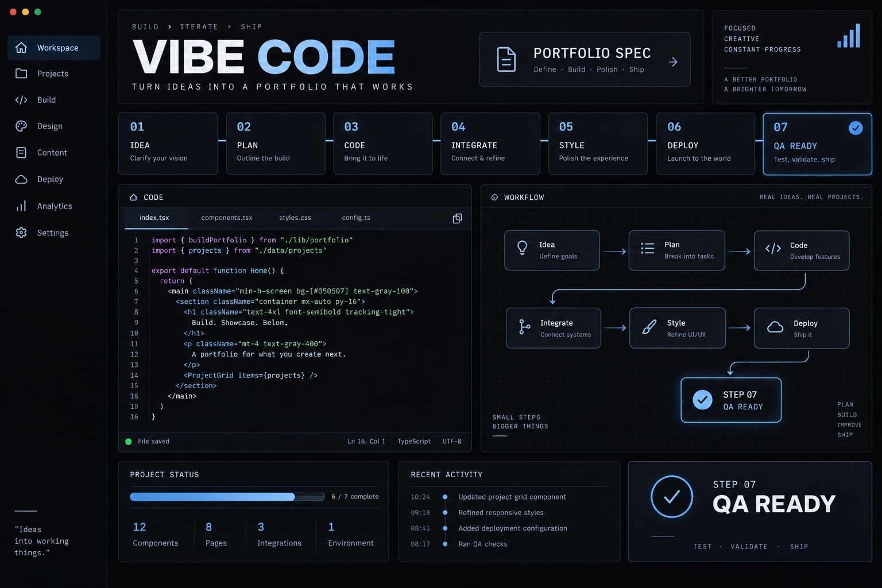Select step 04 Integrate card
The height and width of the screenshot is (588, 882).
coord(490,144)
